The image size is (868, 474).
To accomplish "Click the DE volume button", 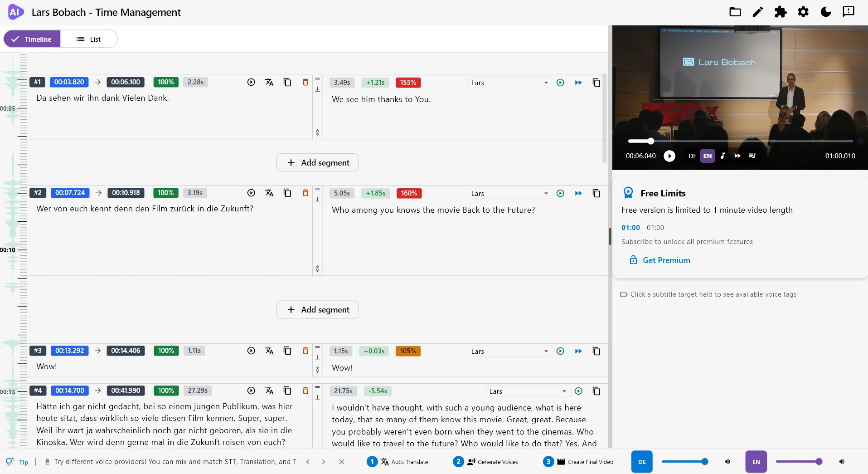I will coord(642,462).
